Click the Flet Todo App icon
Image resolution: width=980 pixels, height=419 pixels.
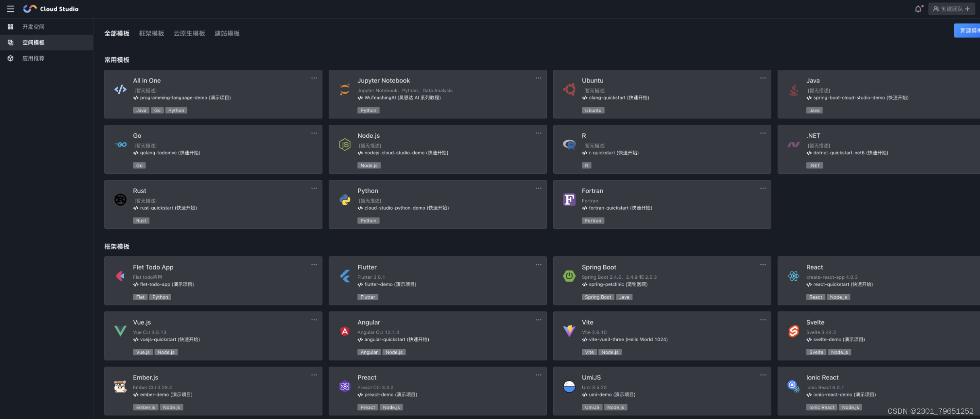tap(120, 276)
